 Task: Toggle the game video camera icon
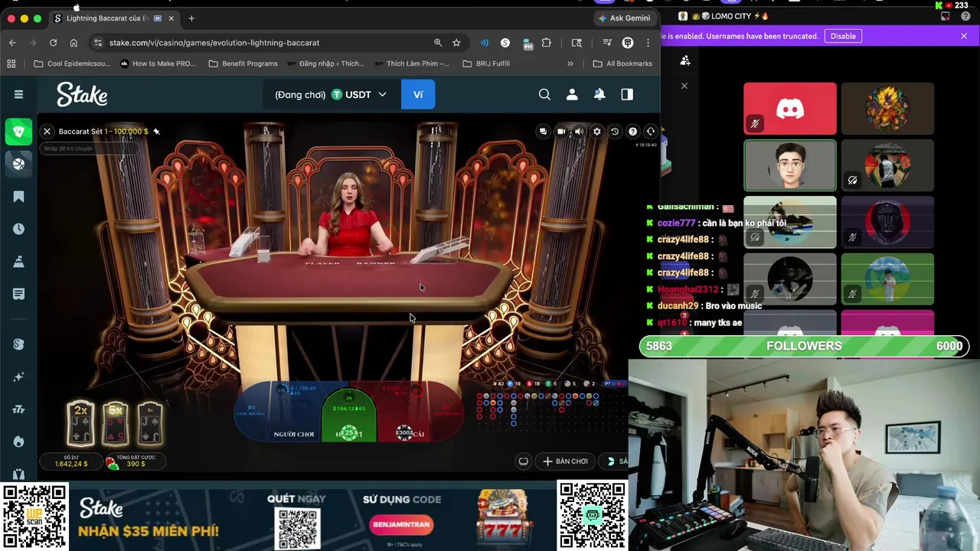(561, 132)
